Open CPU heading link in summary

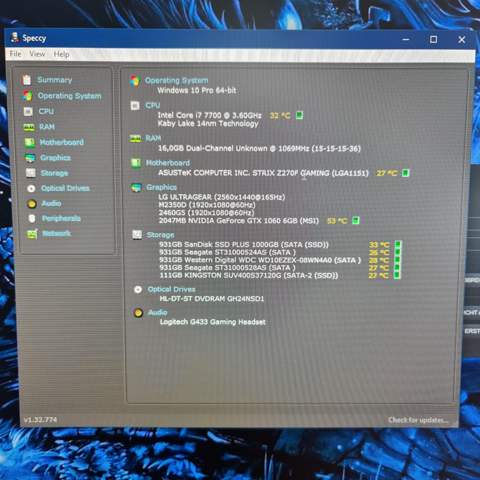click(x=153, y=105)
